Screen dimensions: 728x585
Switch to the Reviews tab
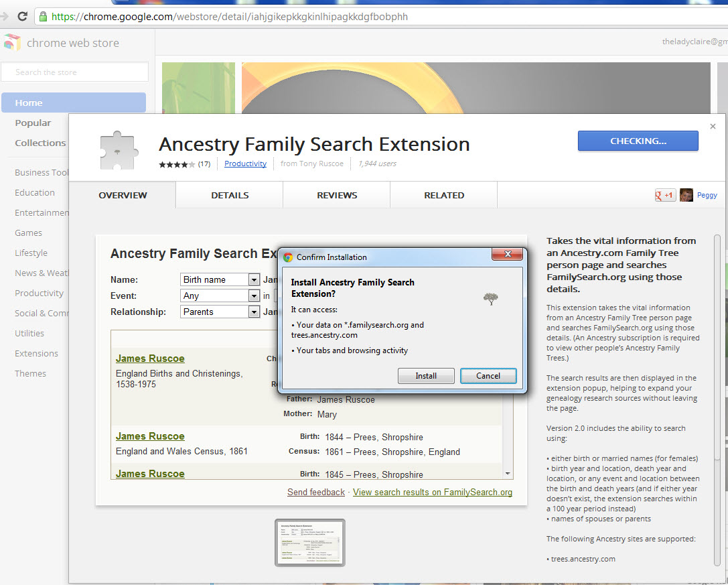(336, 195)
